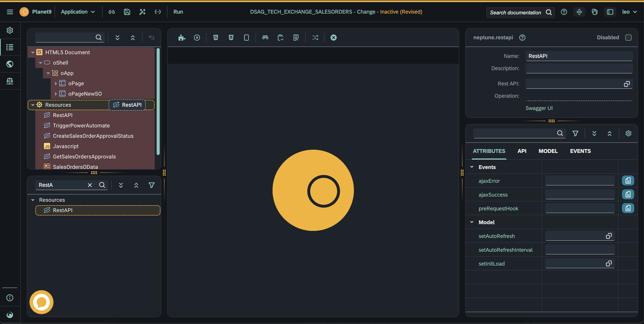Open ajaxSuccess event script editor icon
Image resolution: width=644 pixels, height=324 pixels.
[x=628, y=194]
